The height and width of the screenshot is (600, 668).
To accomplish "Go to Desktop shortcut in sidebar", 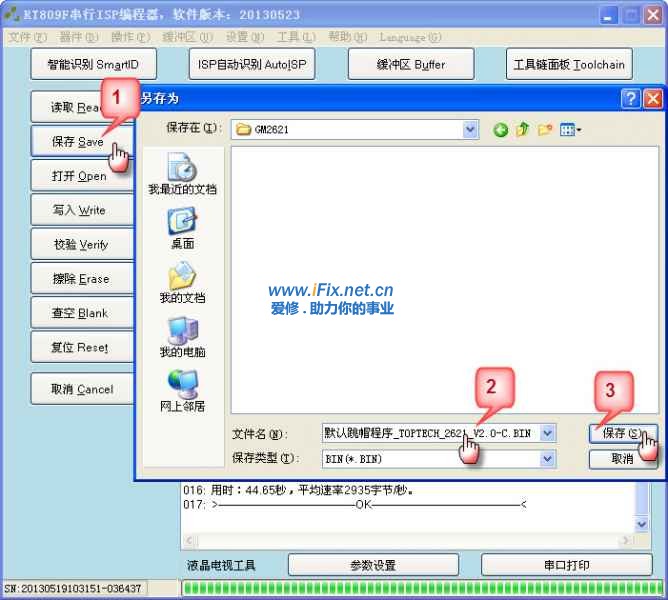I will 182,228.
